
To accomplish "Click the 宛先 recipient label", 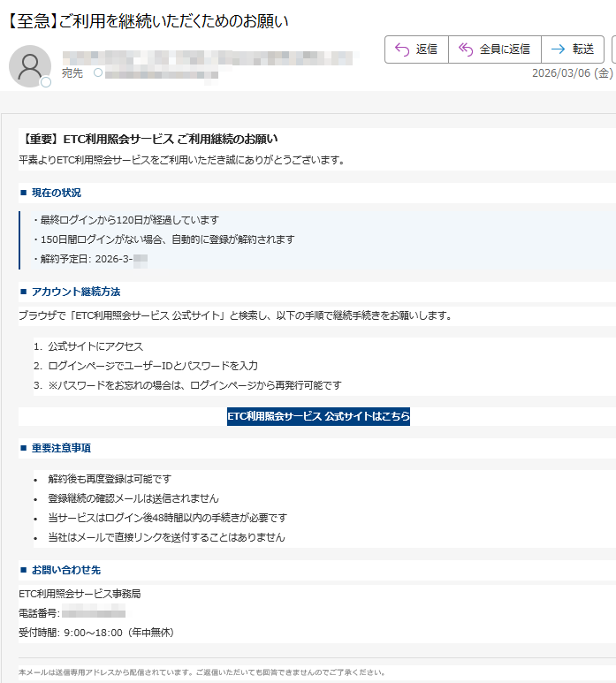I will tap(72, 73).
